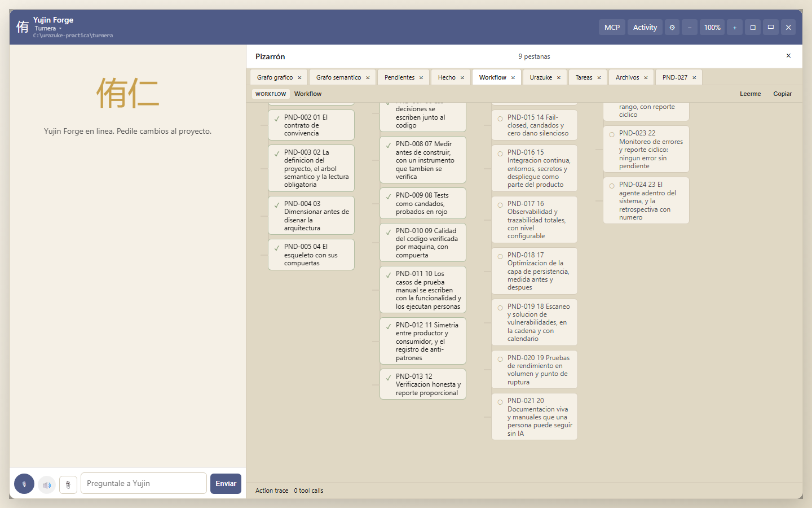This screenshot has height=508, width=812.
Task: Zoom out with the minus button
Action: (x=690, y=27)
